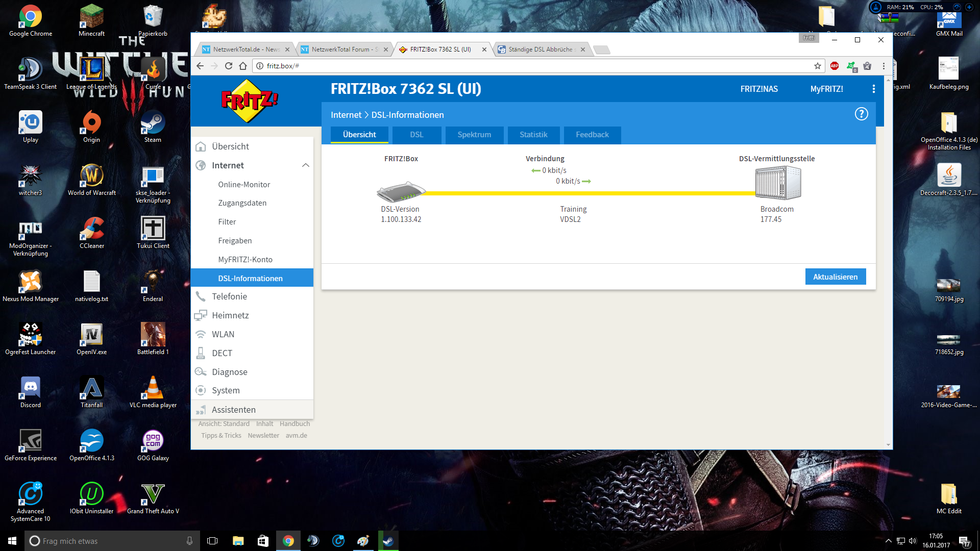
Task: Open Telefonie in the sidebar
Action: click(x=229, y=296)
